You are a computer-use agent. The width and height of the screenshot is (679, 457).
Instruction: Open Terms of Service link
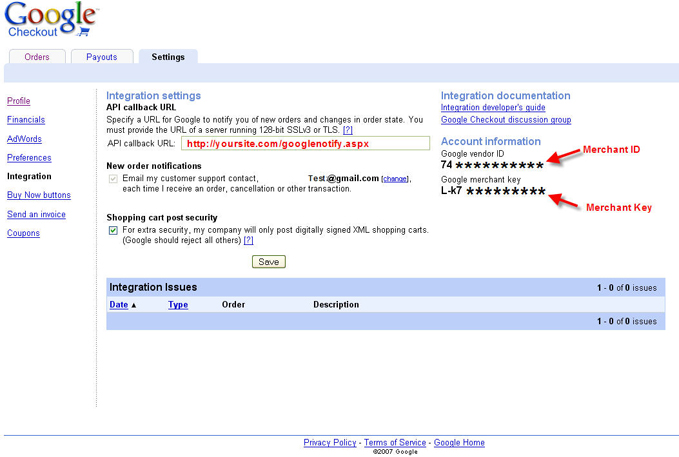(x=395, y=442)
